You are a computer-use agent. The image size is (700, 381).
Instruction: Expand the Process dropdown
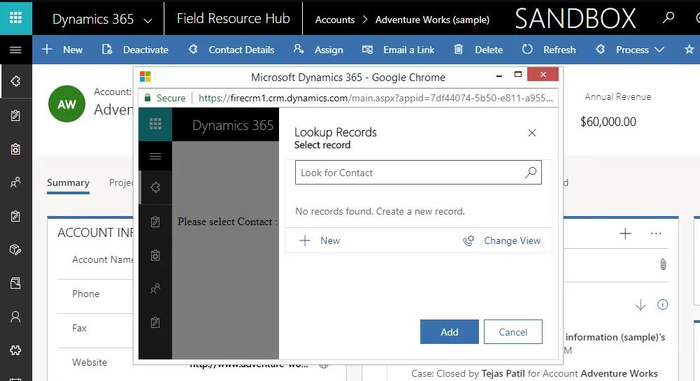[x=630, y=50]
